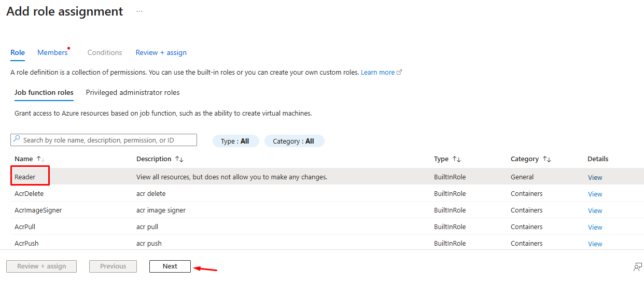View details for the AcrPull role
The height and width of the screenshot is (283, 644).
point(595,227)
